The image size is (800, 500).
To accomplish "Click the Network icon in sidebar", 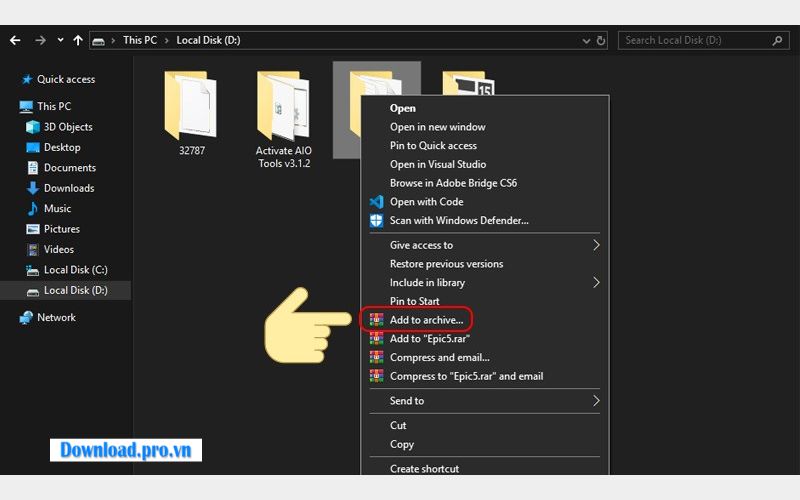I will click(x=26, y=317).
